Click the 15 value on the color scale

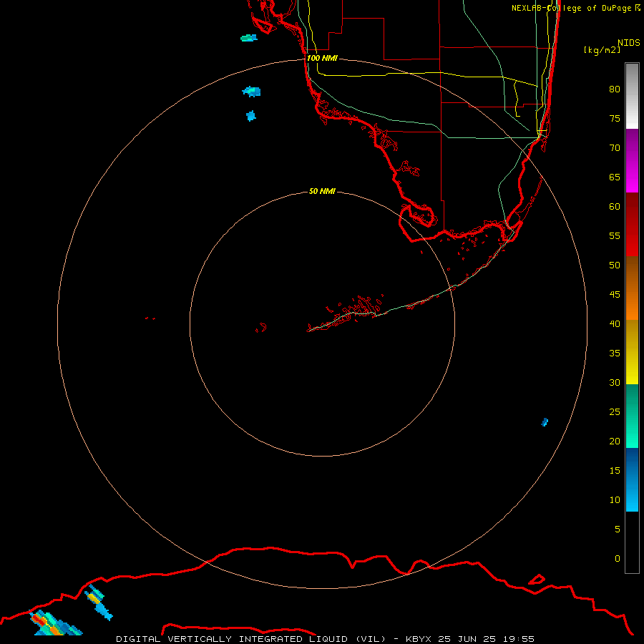point(615,470)
